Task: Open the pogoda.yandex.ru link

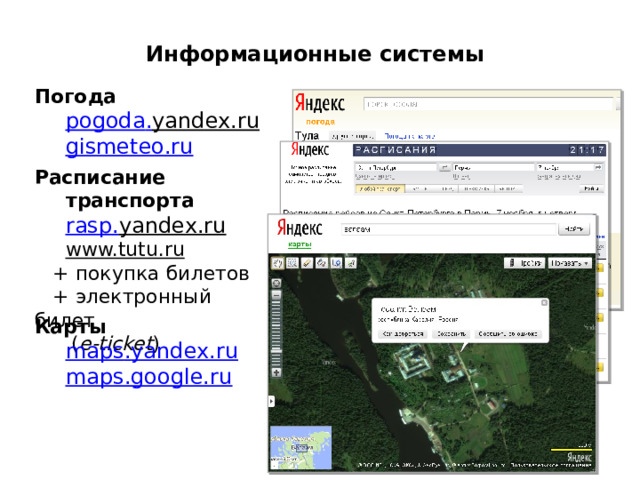Action: click(x=162, y=121)
